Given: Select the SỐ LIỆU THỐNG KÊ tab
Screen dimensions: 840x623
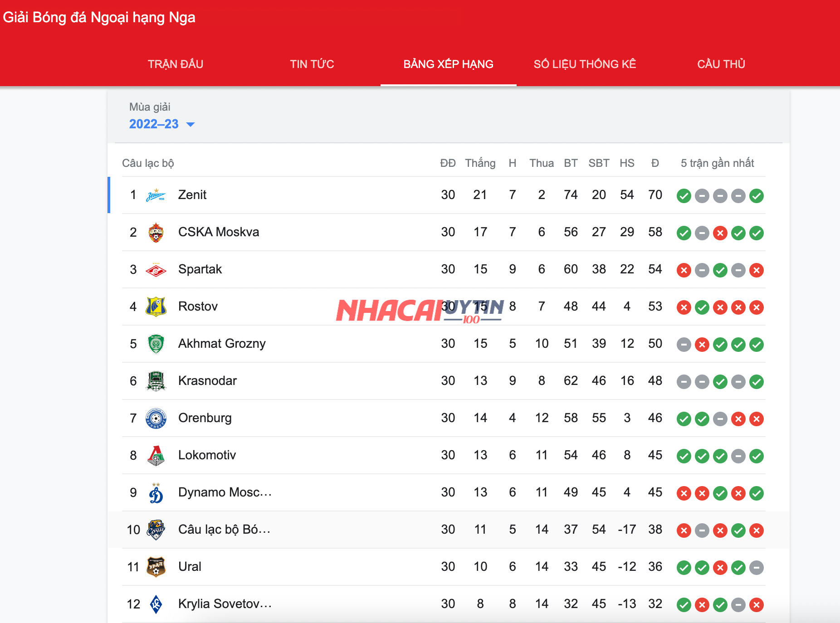Looking at the screenshot, I should pyautogui.click(x=585, y=64).
